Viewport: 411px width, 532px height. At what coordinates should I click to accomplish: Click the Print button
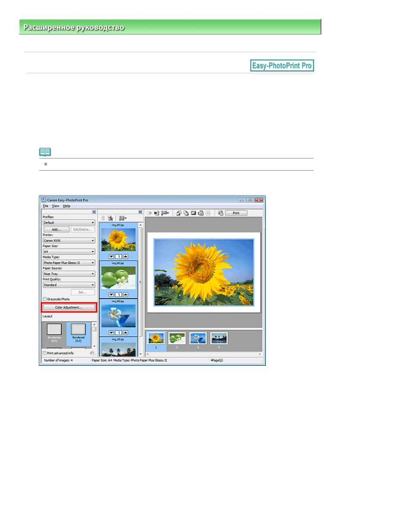pos(236,213)
